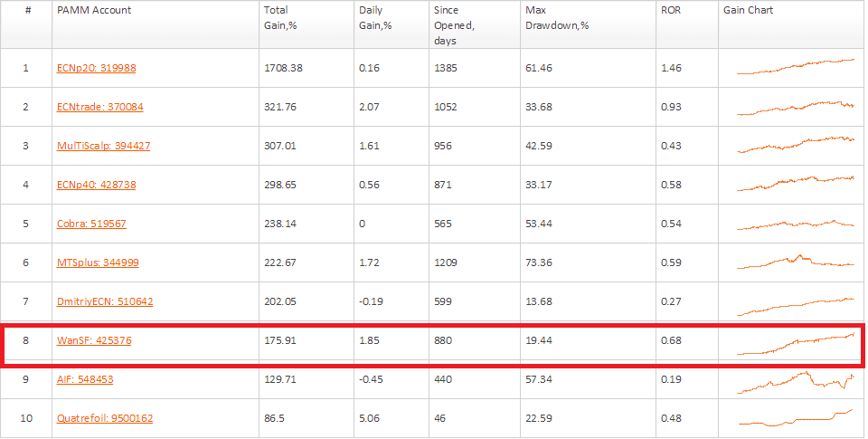This screenshot has height=439, width=868.
Task: Select the AIF: 548453 account link
Action: [x=85, y=380]
